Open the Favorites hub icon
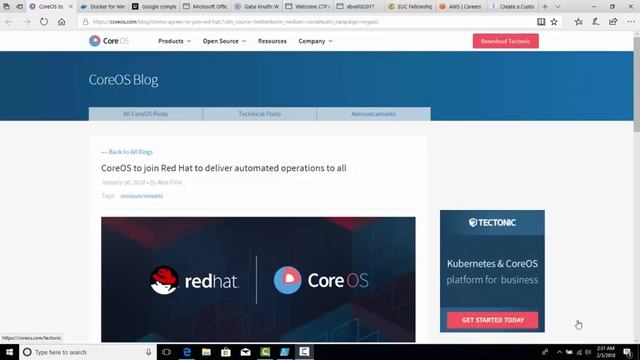640x360 pixels. click(x=578, y=22)
